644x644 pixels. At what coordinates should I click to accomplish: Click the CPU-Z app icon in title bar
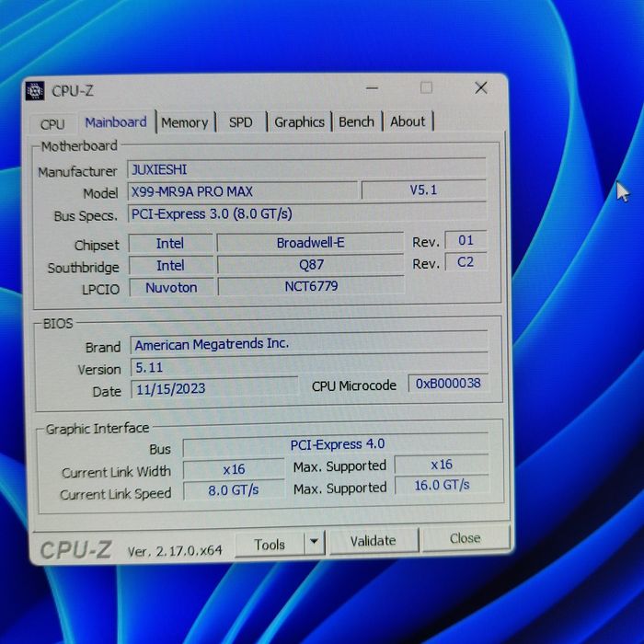click(x=35, y=91)
